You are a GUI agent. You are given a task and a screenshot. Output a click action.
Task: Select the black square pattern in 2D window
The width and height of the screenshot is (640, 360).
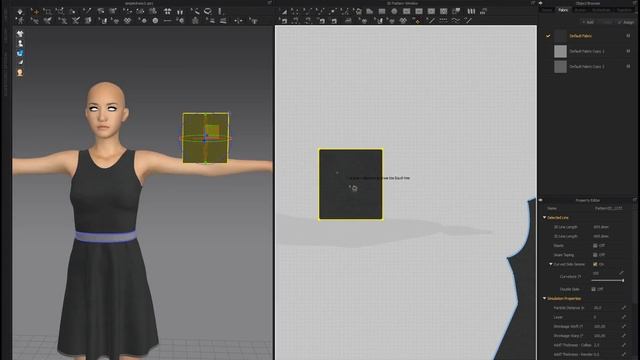(x=351, y=184)
